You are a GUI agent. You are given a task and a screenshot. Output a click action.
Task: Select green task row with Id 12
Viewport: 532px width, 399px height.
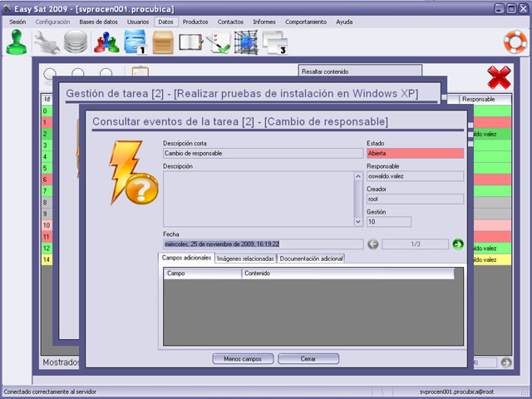pyautogui.click(x=47, y=248)
